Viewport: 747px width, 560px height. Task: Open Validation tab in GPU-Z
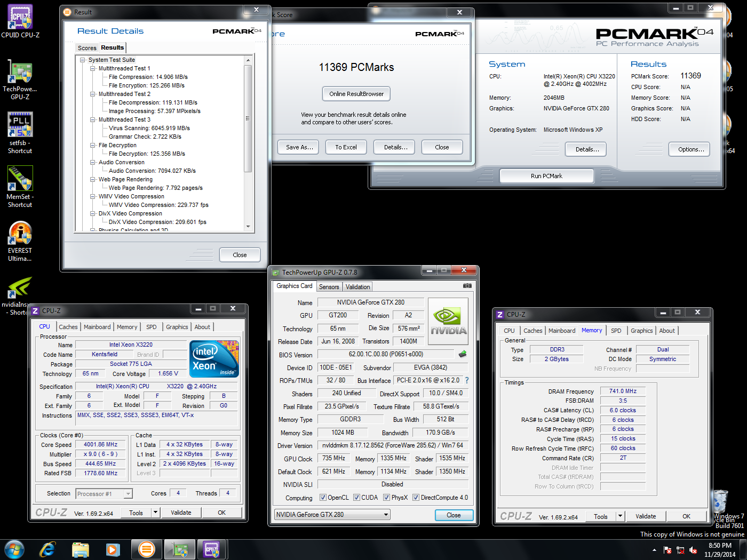click(357, 287)
